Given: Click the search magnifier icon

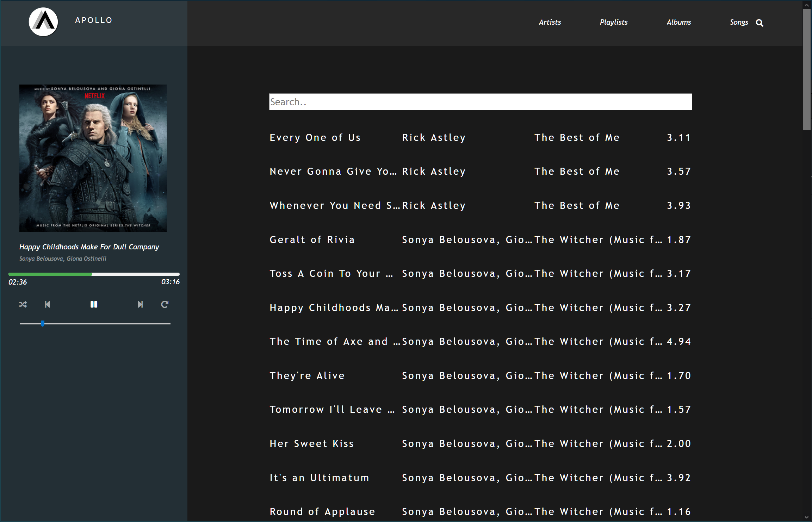Looking at the screenshot, I should click(760, 23).
